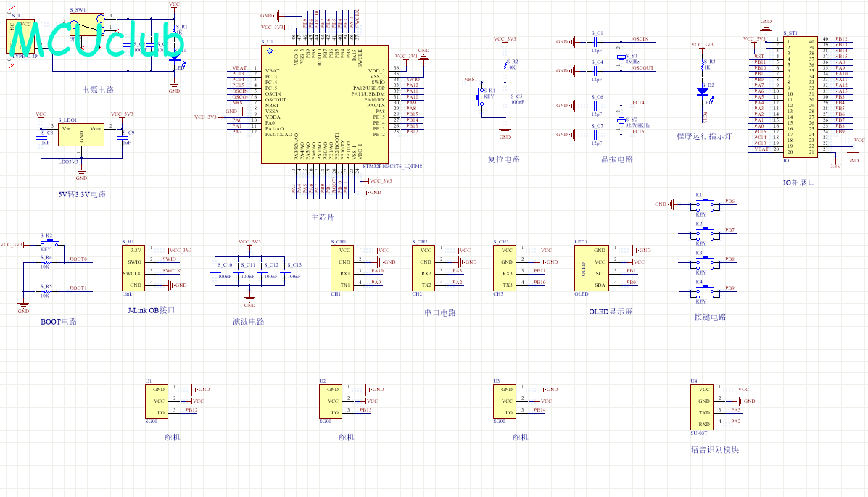
Task: Select the S_SW1 power switch symbol
Action: tap(87, 24)
